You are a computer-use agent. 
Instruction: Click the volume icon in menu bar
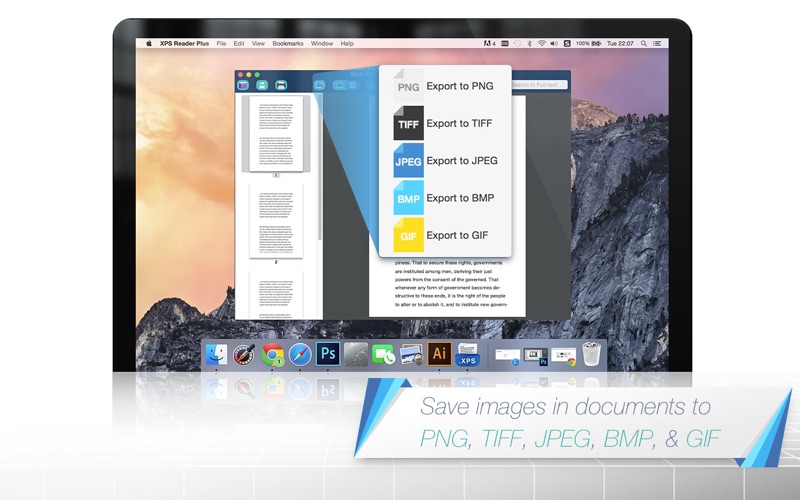pos(554,43)
